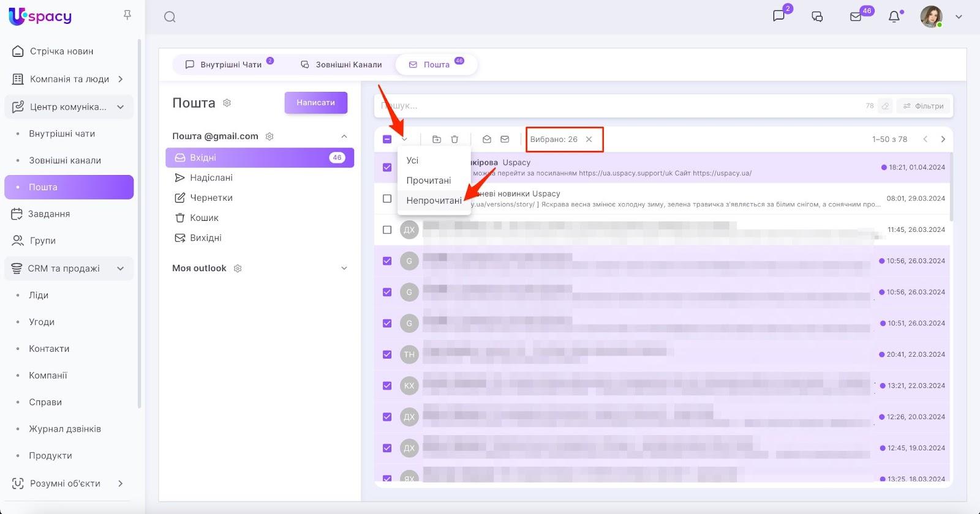Image resolution: width=980 pixels, height=514 pixels.
Task: Mark selected as read with open-envelope icon
Action: (x=487, y=140)
